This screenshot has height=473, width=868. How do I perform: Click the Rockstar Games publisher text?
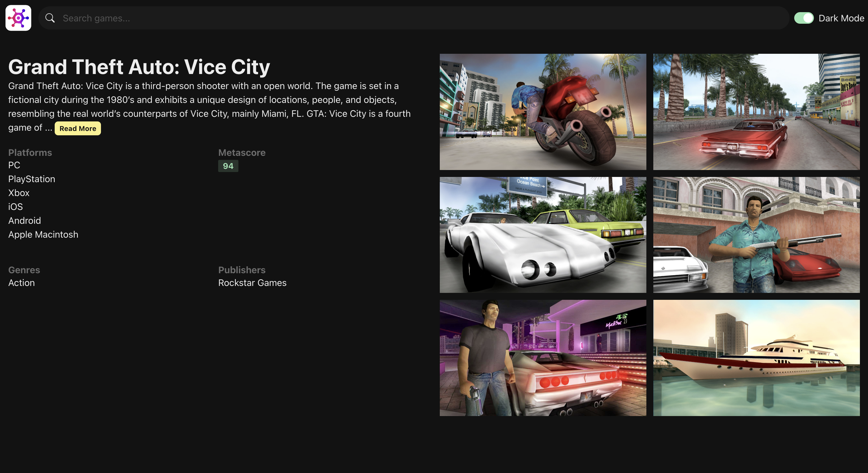252,283
